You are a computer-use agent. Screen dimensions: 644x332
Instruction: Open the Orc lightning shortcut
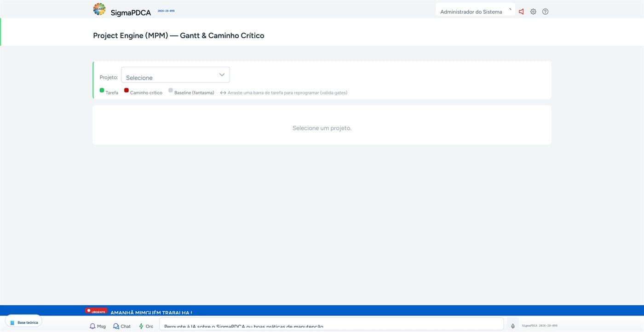(146, 326)
